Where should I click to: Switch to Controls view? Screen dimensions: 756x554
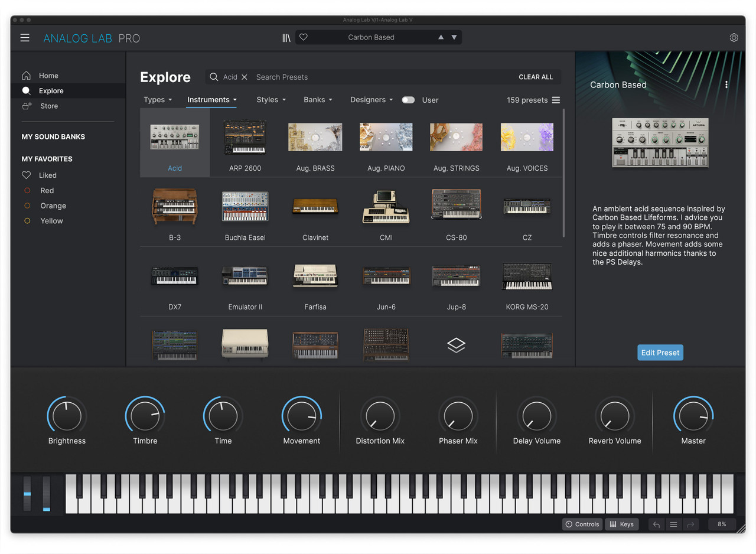tap(582, 524)
